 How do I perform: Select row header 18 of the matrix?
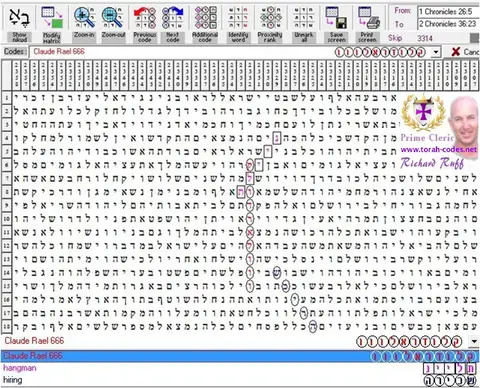click(6, 326)
